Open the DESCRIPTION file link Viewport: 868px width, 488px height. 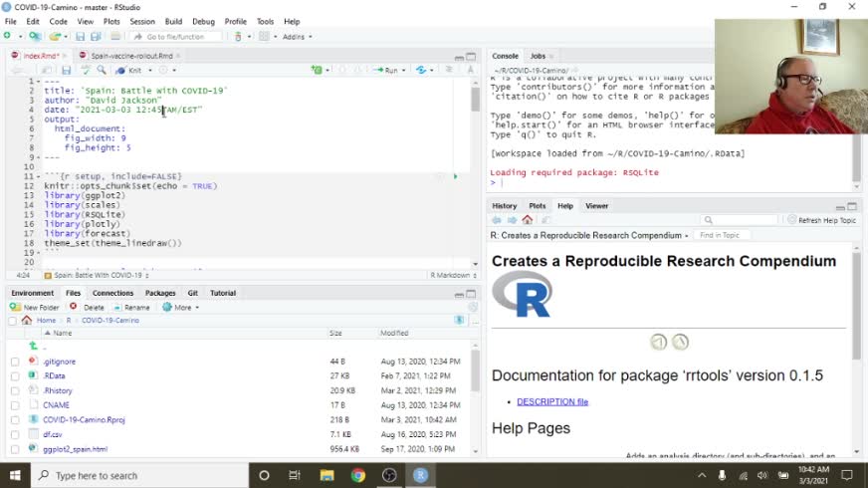(552, 401)
